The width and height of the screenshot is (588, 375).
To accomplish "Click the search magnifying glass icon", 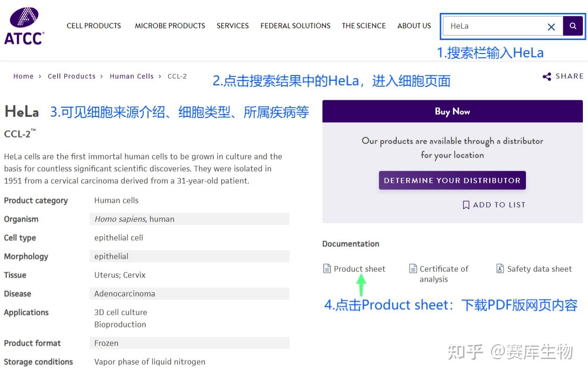I will click(x=573, y=26).
